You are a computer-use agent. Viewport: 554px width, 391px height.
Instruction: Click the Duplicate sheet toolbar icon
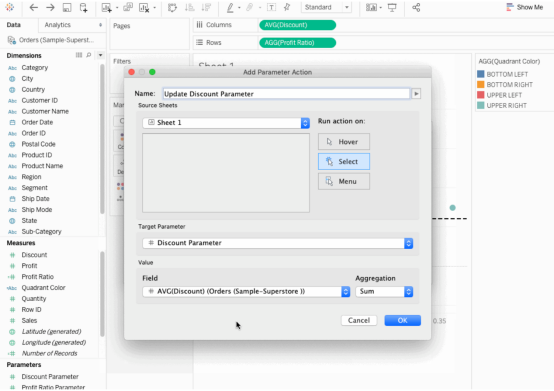coord(128,7)
